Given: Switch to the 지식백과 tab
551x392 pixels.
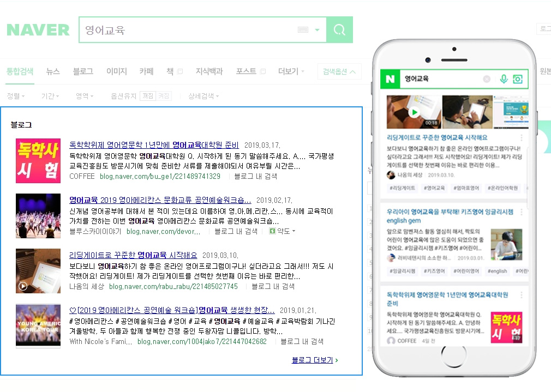Looking at the screenshot, I should [x=209, y=71].
